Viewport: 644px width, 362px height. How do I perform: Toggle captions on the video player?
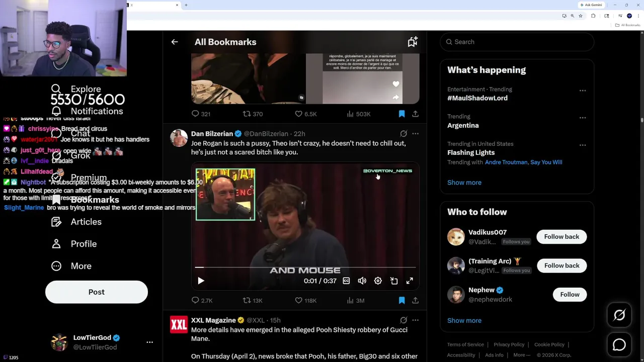coord(346,281)
